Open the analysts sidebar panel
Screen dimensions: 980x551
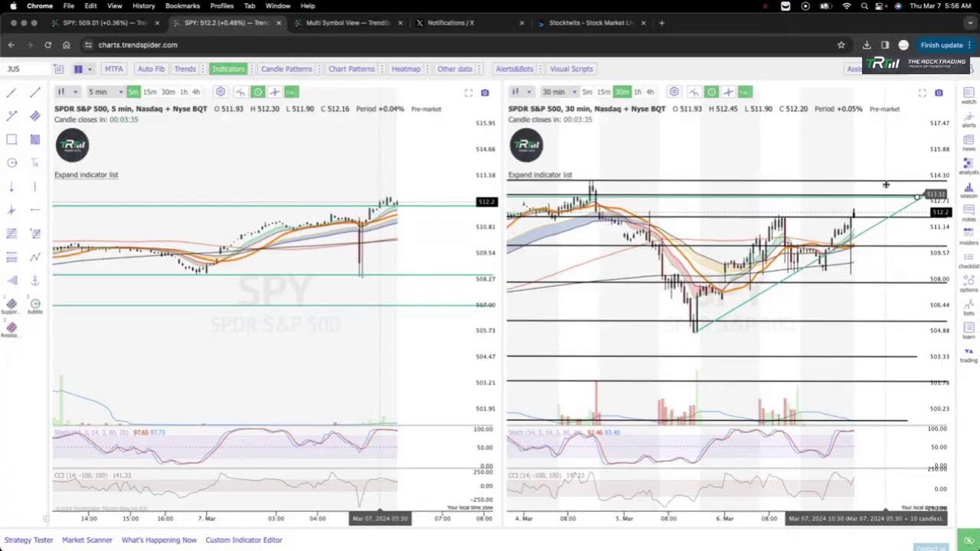(969, 166)
